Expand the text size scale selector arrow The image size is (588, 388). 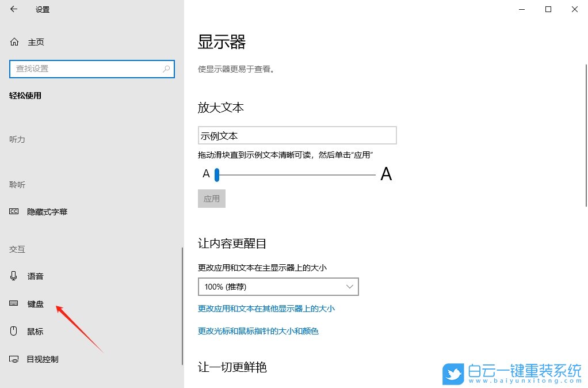point(349,286)
